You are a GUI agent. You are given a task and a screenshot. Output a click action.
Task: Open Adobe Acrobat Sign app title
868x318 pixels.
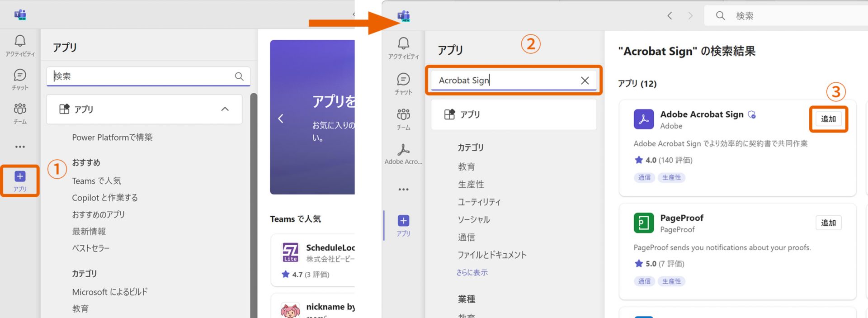(702, 114)
